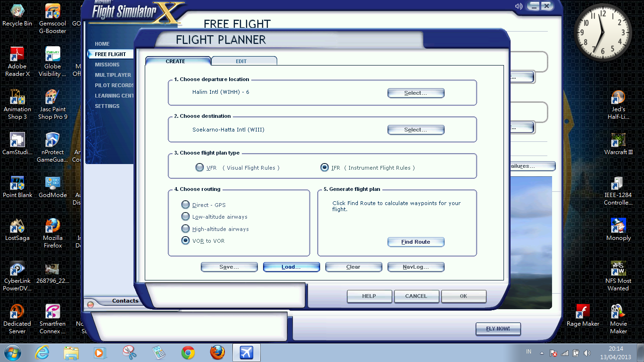Open MULTIPLAYER in the sidebar
The height and width of the screenshot is (362, 644).
tap(113, 75)
